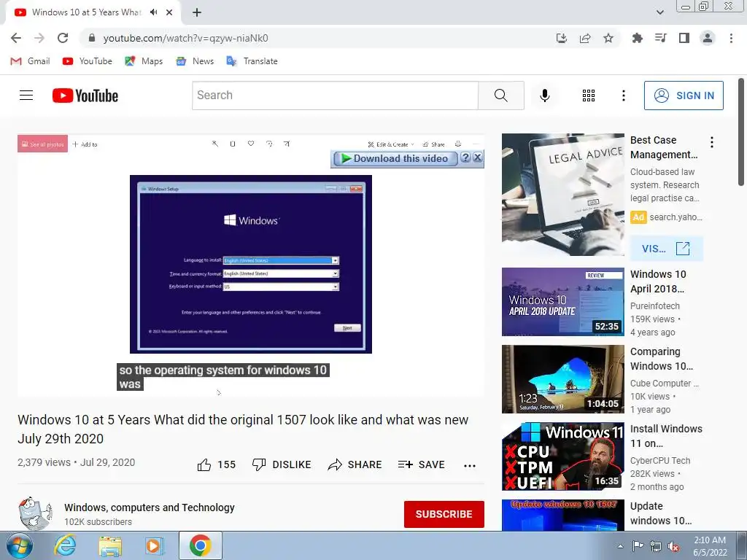This screenshot has width=747, height=560.
Task: Click the video player area
Action: click(251, 265)
